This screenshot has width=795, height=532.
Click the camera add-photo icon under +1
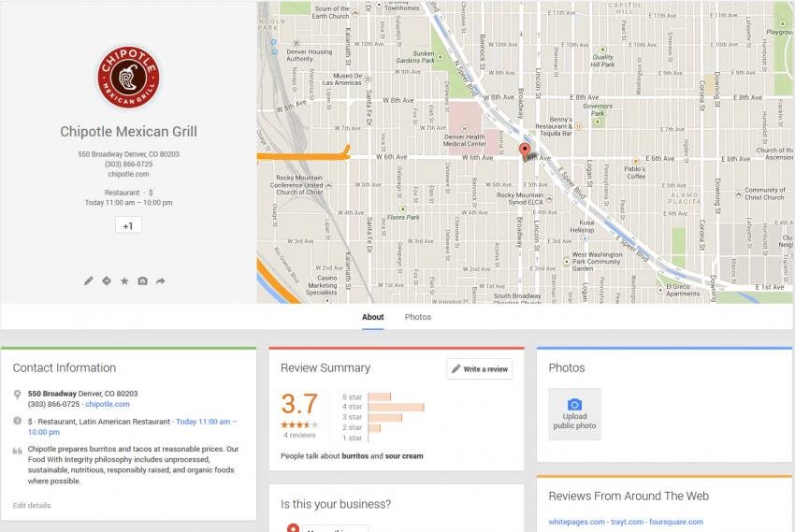[x=142, y=280]
